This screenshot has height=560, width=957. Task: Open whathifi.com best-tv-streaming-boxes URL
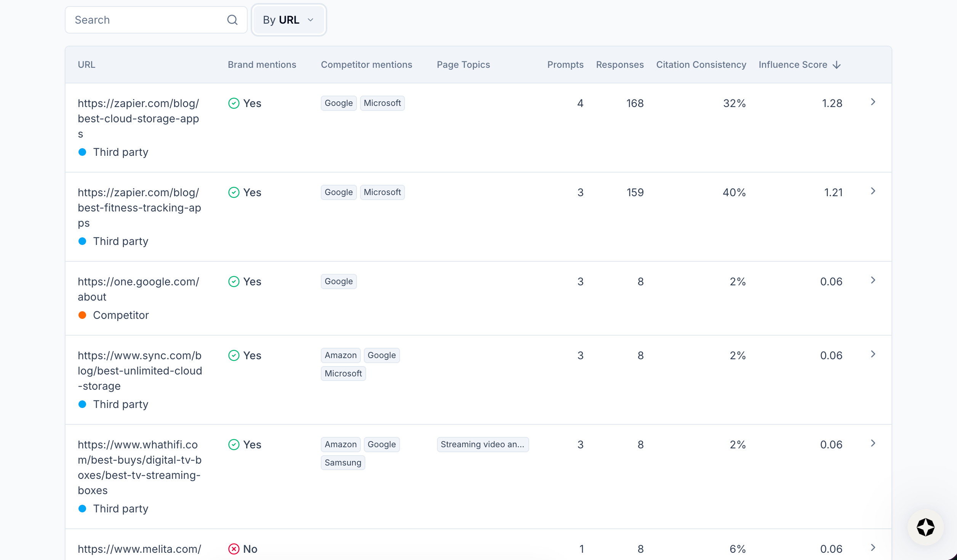point(139,467)
